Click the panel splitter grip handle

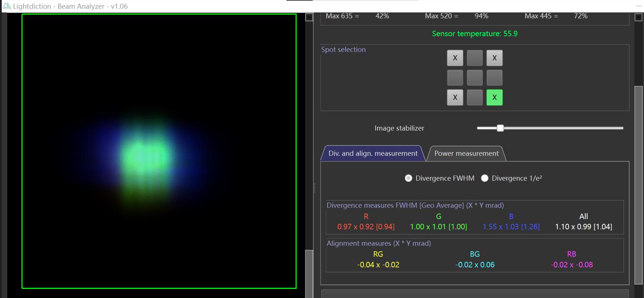(x=315, y=188)
